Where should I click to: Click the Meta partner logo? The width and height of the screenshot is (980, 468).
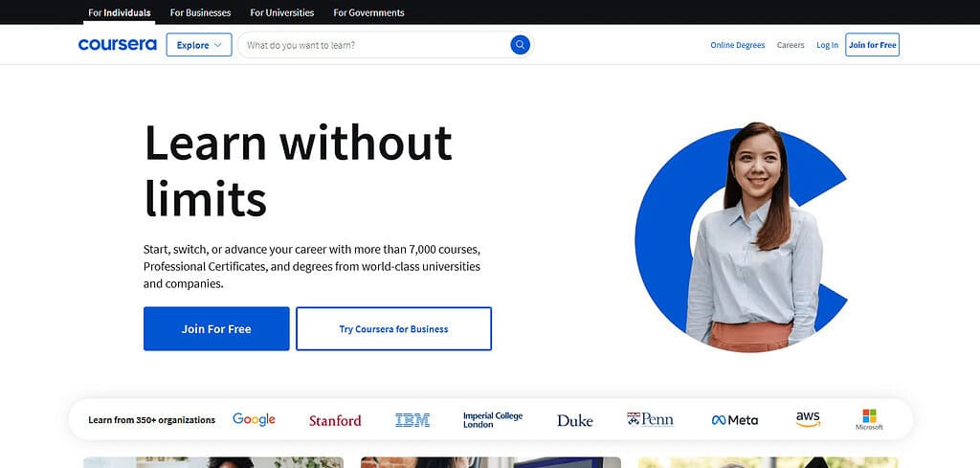tap(735, 420)
